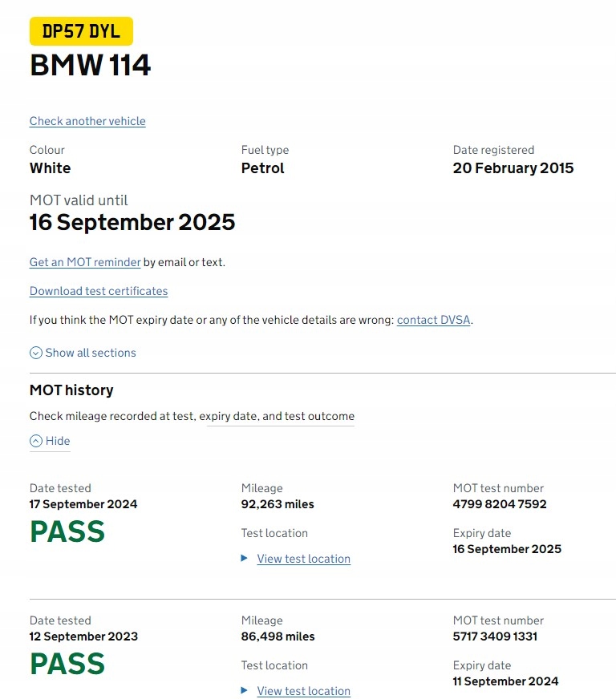Open the Get an MOT reminder link
This screenshot has width=616, height=699.
85,262
